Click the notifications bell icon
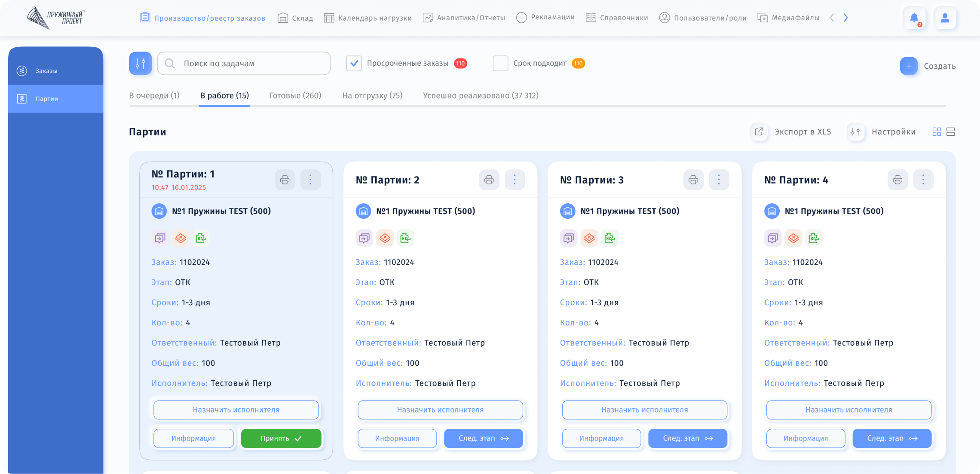Viewport: 980px width, 474px height. (x=914, y=18)
